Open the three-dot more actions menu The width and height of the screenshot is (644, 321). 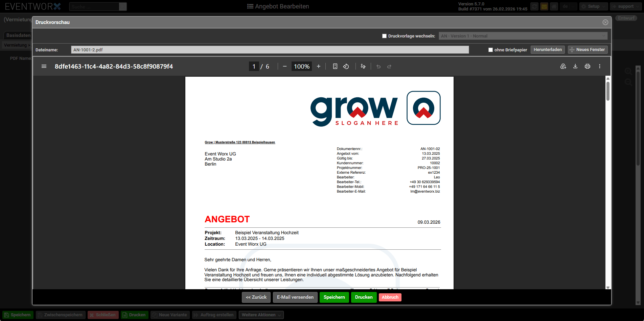point(600,67)
